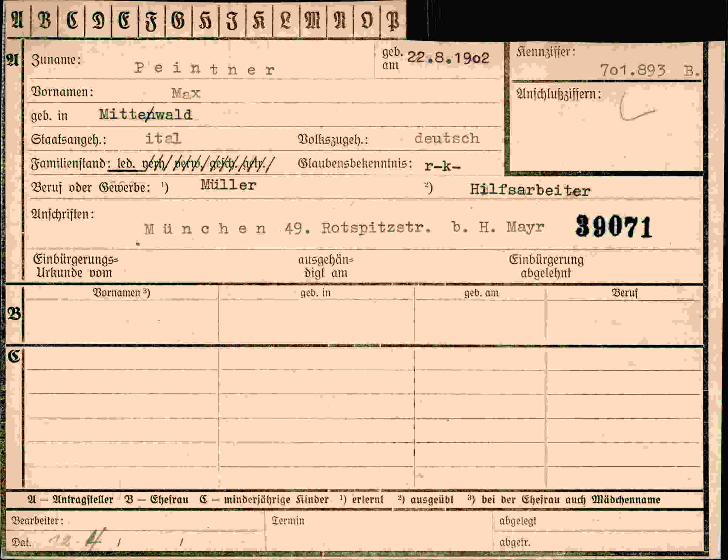Image resolution: width=728 pixels, height=560 pixels.
Task: Click the underlined marital status 'led.'
Action: (x=126, y=163)
